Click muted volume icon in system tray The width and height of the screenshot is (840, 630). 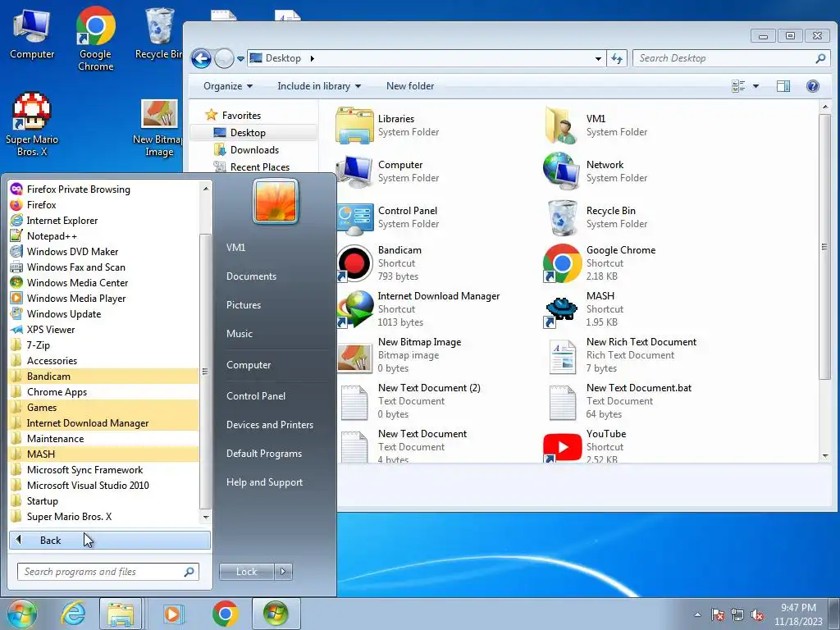coord(757,615)
